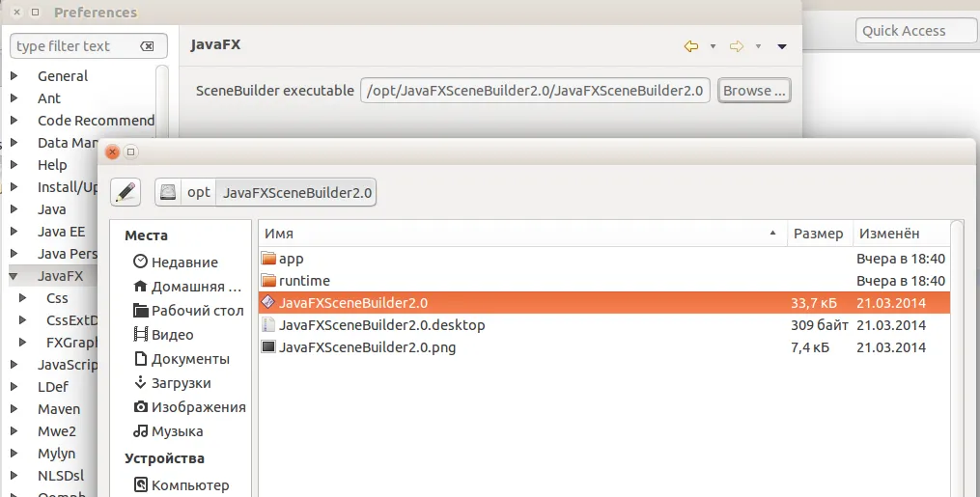Collapse the JavaFX tree node
Viewport: 980px width, 497px height.
coord(14,275)
